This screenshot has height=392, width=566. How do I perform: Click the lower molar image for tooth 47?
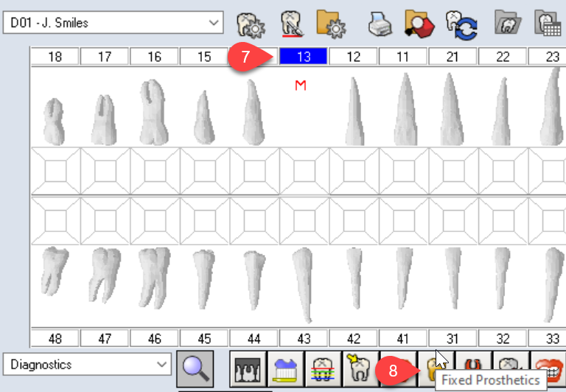(x=105, y=275)
